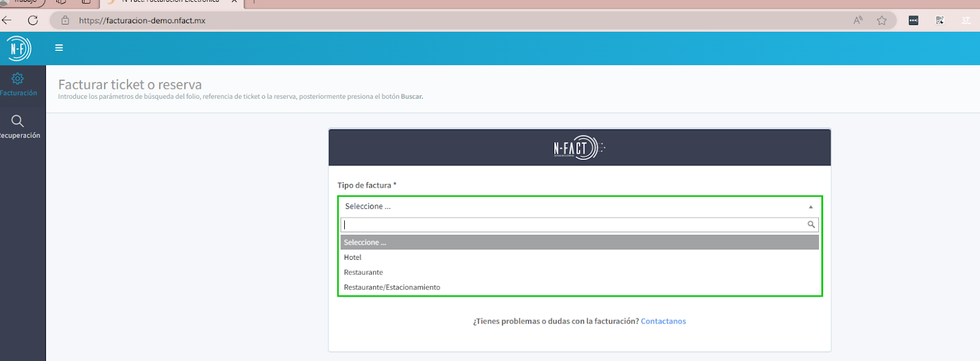Click the N-F logo in the header
The height and width of the screenshot is (361, 980).
click(x=18, y=48)
